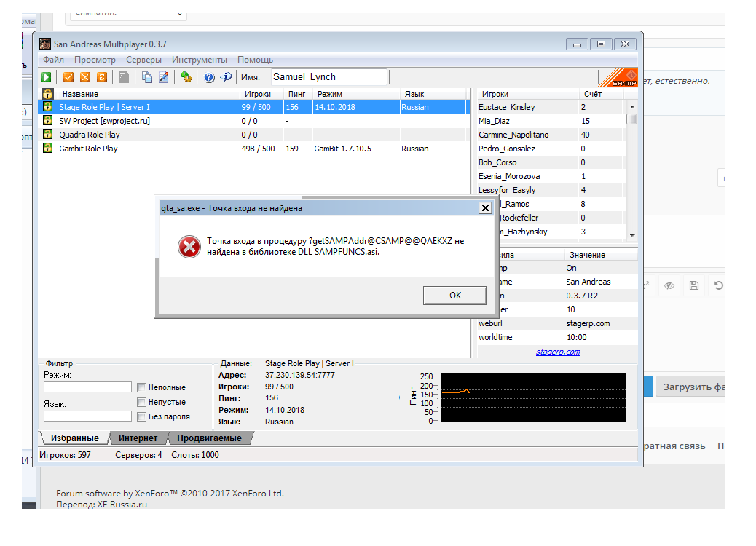Select the Quadra Role Play server row

coord(254,135)
